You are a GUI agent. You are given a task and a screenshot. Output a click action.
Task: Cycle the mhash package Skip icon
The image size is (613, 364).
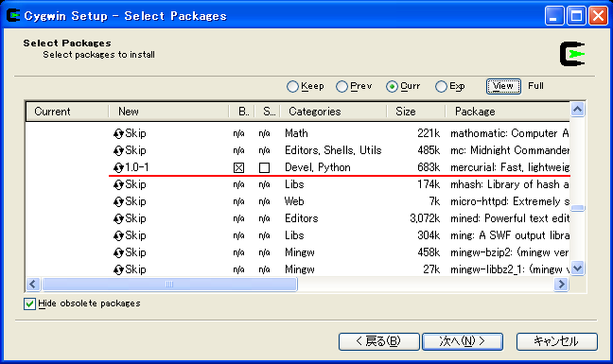118,184
